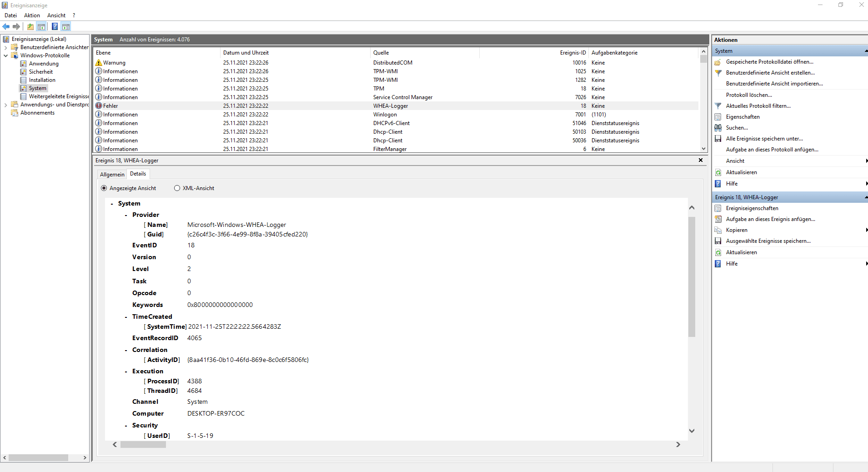
Task: Switch to the Details tab
Action: 138,174
